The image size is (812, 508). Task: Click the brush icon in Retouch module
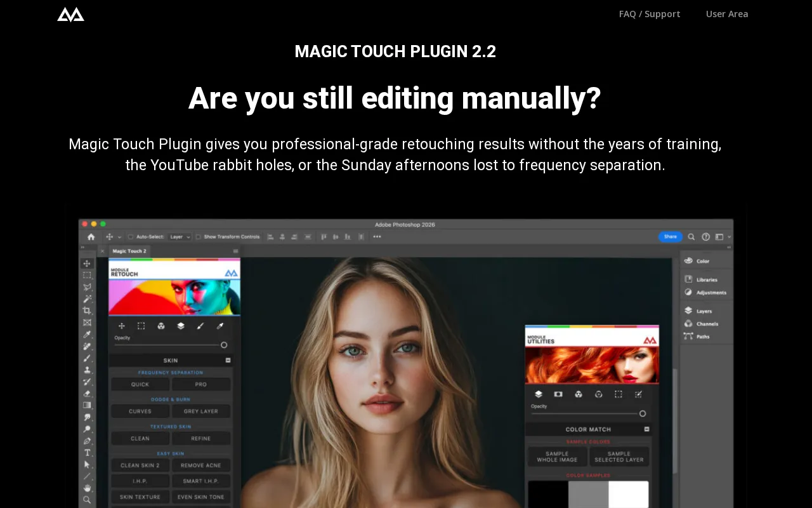[x=200, y=326]
